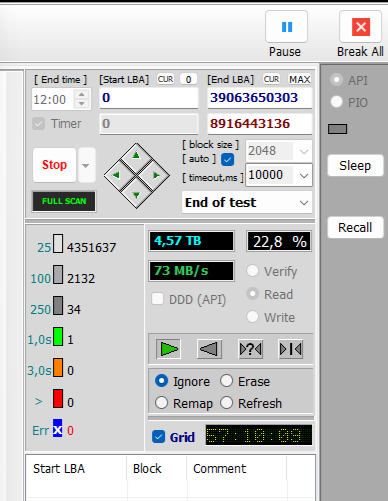
Task: Click the Start LBA 0 reset button
Action: click(188, 79)
